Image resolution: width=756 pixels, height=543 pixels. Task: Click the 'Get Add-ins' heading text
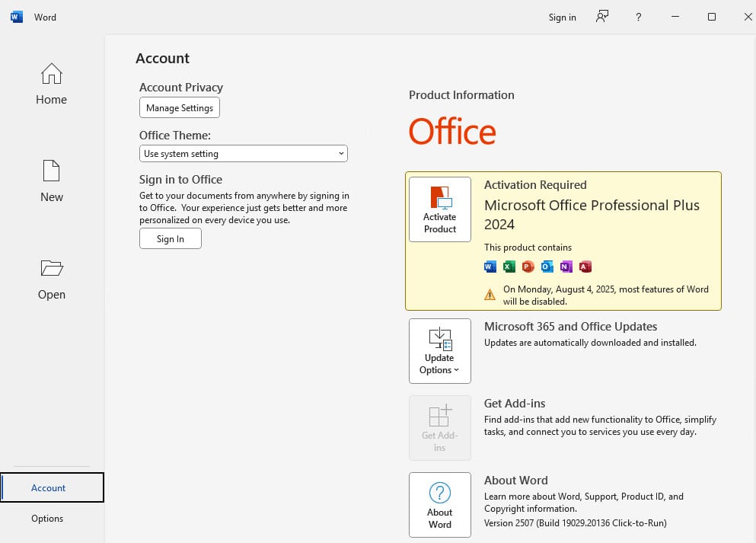click(515, 403)
